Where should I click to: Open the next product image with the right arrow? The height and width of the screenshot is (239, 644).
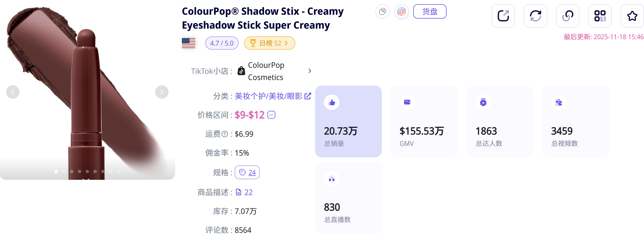[x=162, y=92]
